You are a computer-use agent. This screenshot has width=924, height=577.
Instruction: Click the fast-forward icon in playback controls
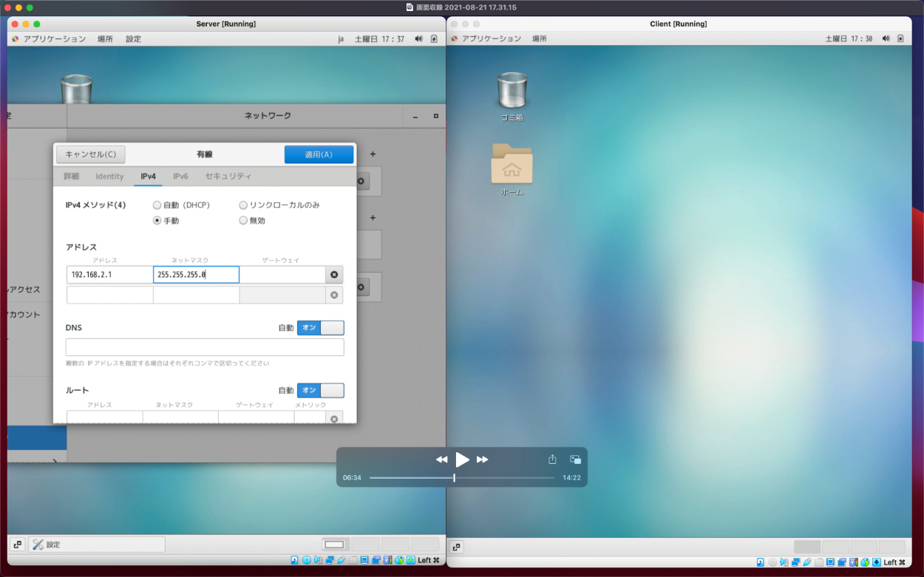(483, 460)
